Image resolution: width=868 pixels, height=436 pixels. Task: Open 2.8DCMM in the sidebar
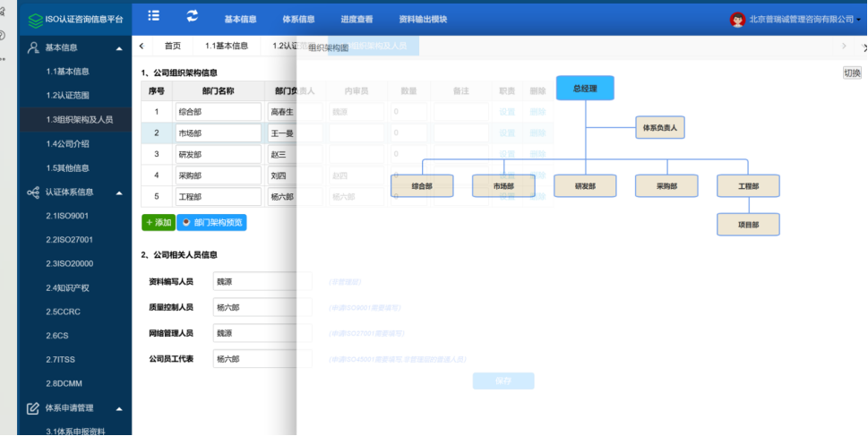pos(64,383)
